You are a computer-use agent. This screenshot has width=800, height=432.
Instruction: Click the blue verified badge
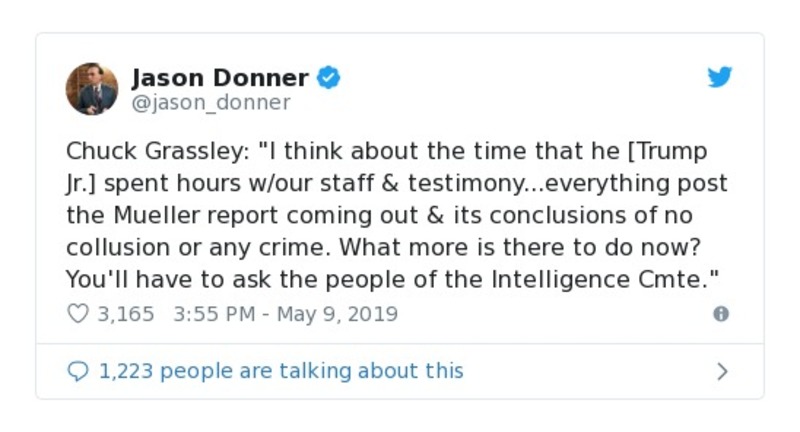pos(328,77)
